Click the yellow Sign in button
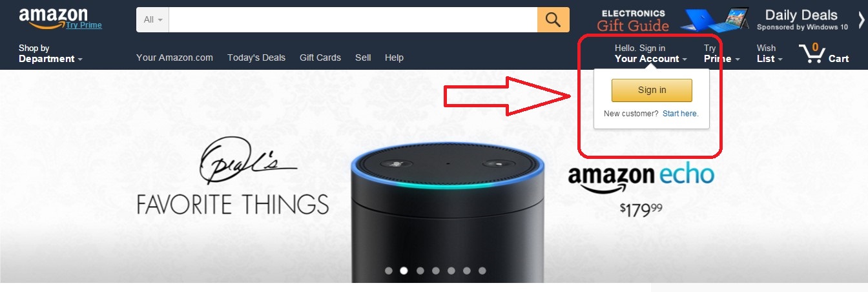The image size is (868, 292). 652,90
